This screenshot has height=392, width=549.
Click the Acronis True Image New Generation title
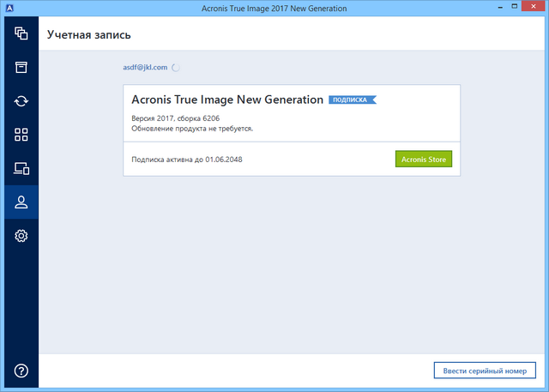(227, 100)
